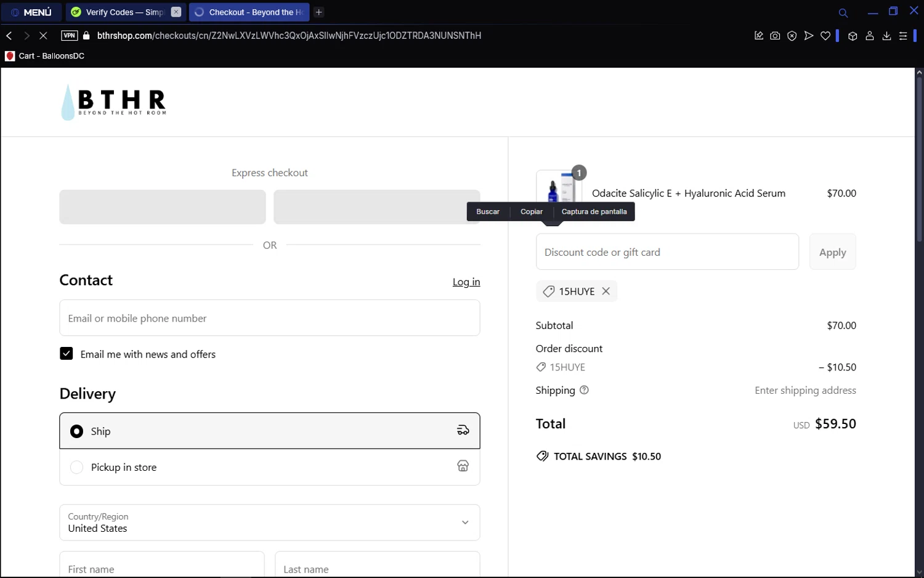This screenshot has height=578, width=924.
Task: Click the Log in link
Action: pyautogui.click(x=466, y=282)
